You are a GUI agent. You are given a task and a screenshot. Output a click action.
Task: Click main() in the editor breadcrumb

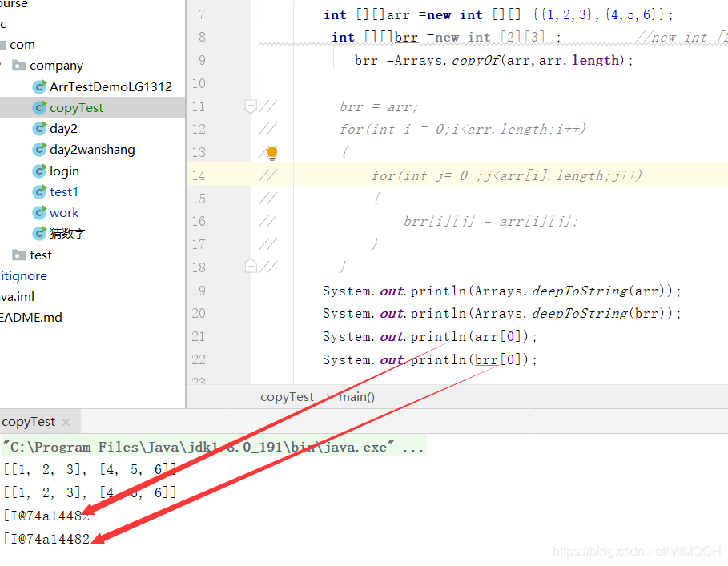click(356, 397)
